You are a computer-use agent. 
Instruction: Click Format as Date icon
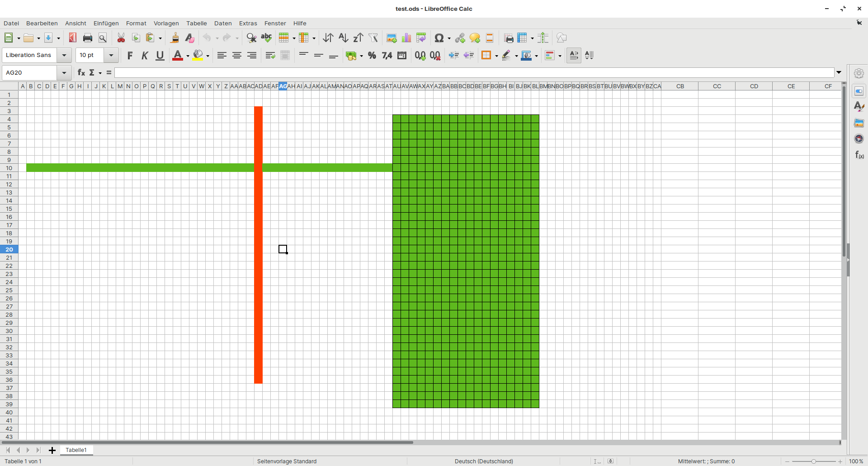click(402, 55)
